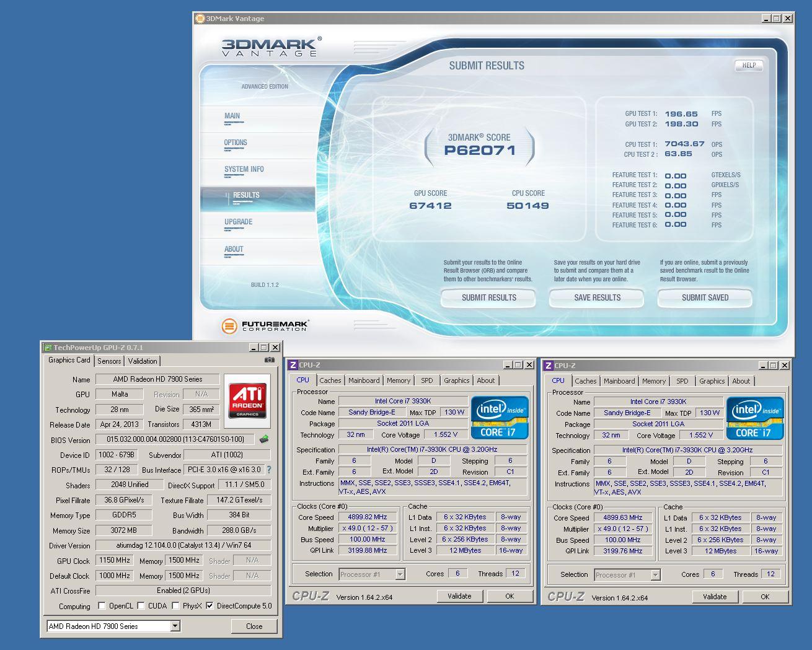Open the Mainboard tab in right CPU-Z

(619, 381)
